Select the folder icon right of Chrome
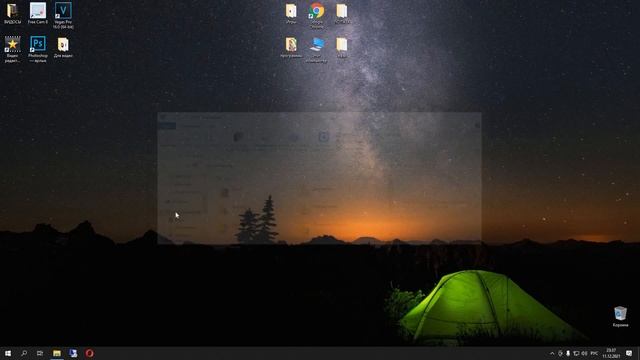640x360 pixels. [x=342, y=13]
